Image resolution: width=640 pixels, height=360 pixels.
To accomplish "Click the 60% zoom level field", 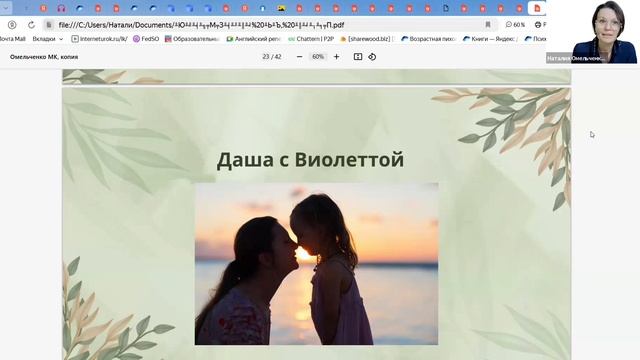I will (318, 57).
